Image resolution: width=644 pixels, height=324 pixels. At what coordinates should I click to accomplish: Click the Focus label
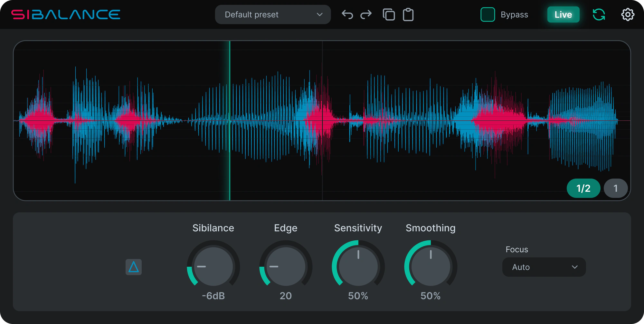pos(517,249)
